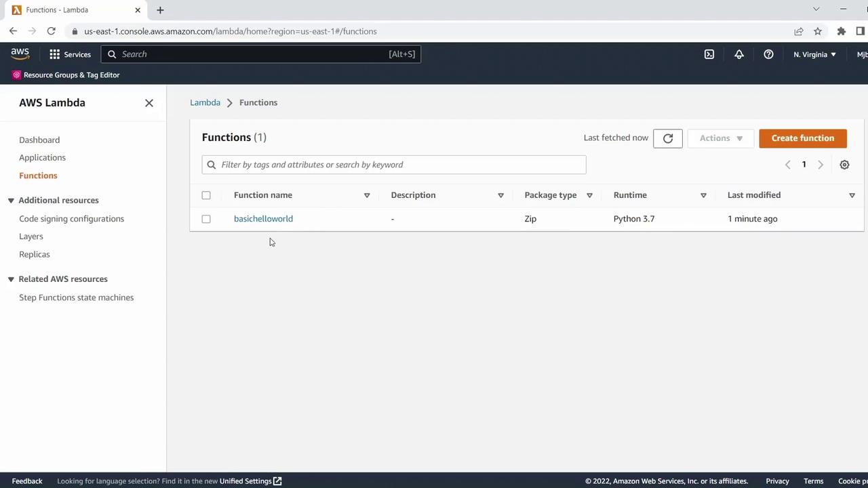Screen dimensions: 868x488
Task: Click the browser back arrow
Action: pos(13,31)
